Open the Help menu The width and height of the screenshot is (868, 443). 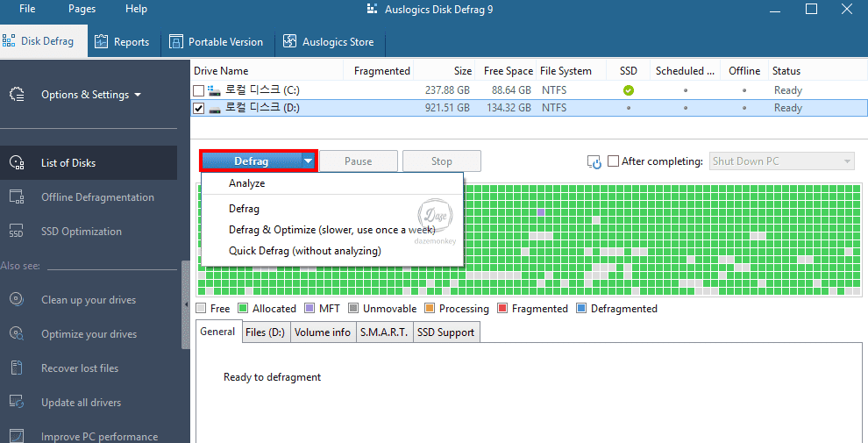136,9
